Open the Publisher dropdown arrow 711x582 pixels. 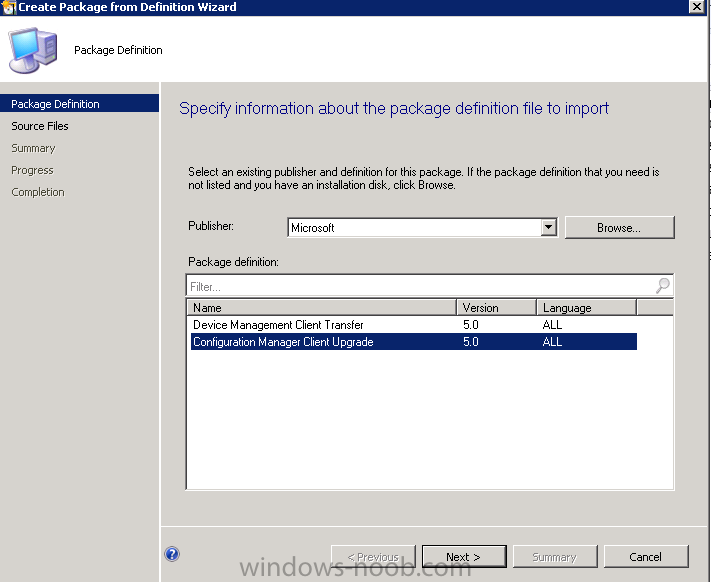pos(548,227)
